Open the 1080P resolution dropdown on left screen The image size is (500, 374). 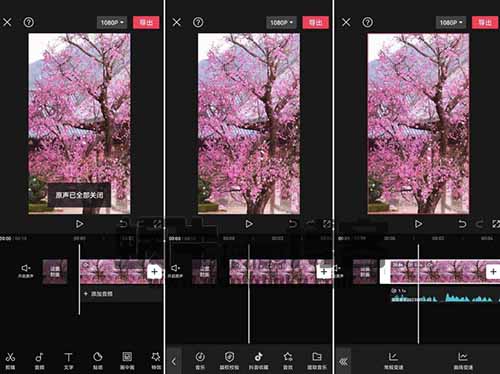click(x=112, y=23)
